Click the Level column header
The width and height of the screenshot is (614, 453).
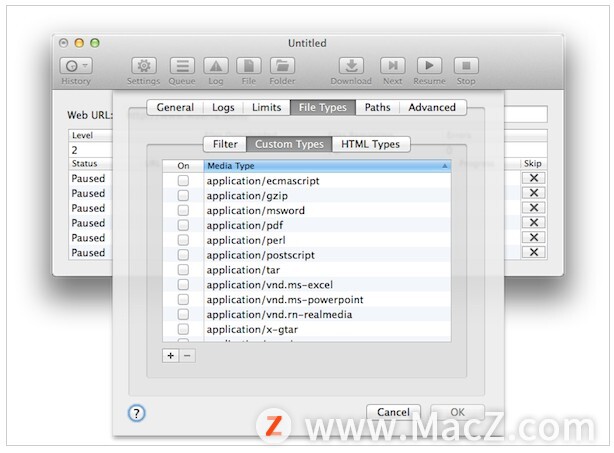[x=90, y=135]
